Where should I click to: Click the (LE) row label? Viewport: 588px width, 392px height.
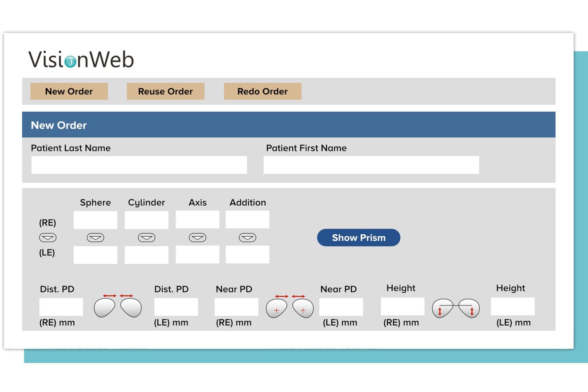pyautogui.click(x=47, y=253)
